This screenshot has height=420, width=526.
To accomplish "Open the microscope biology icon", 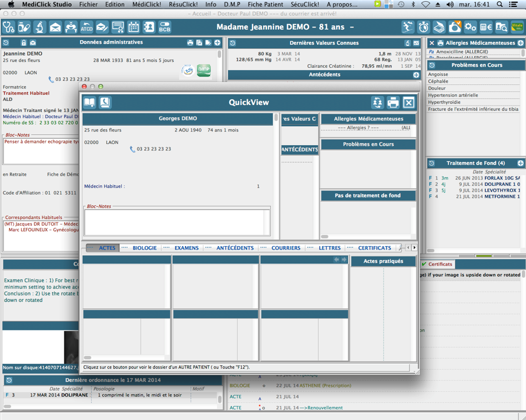I will (40, 27).
